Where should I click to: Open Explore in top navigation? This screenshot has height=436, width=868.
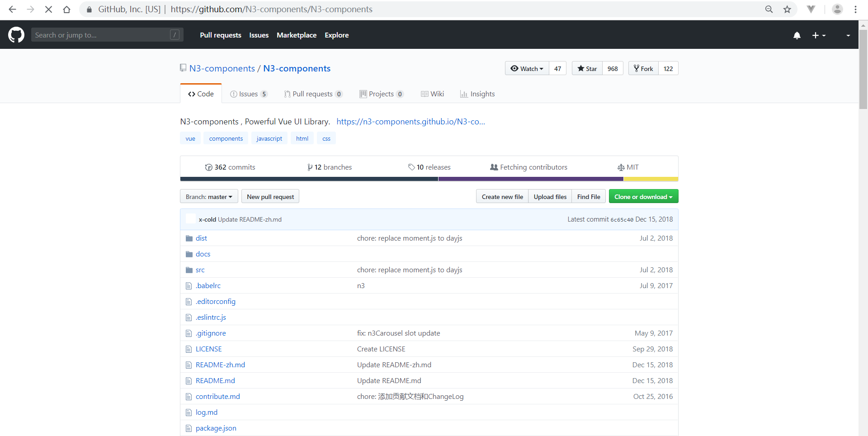tap(337, 35)
